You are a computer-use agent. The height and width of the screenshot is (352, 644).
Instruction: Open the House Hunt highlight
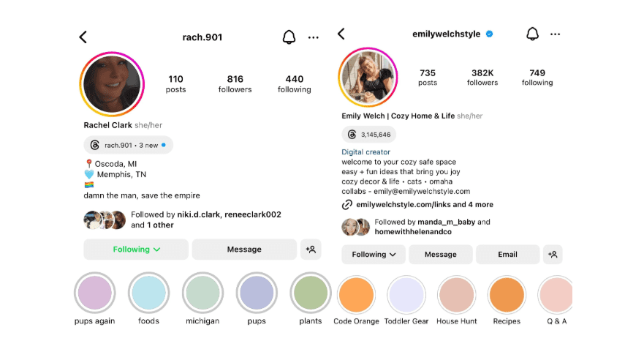(x=456, y=301)
